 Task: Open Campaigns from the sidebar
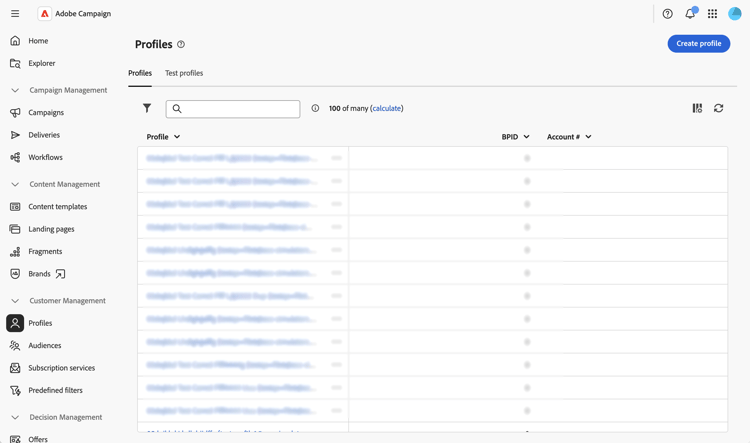pyautogui.click(x=46, y=112)
